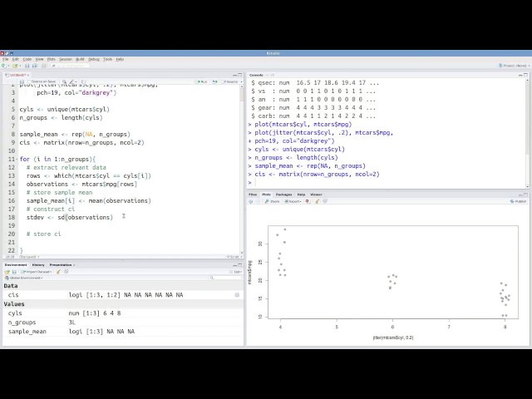Open the Session menu
The height and width of the screenshot is (399, 532).
click(x=65, y=59)
